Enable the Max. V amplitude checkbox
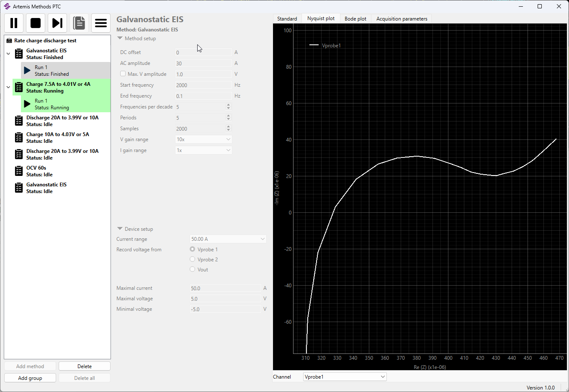This screenshot has height=392, width=569. click(x=123, y=74)
